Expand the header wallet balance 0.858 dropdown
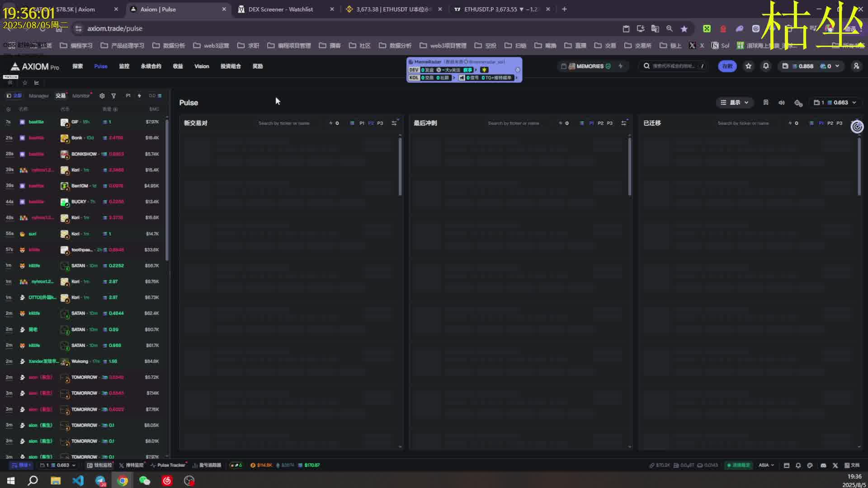 point(811,66)
